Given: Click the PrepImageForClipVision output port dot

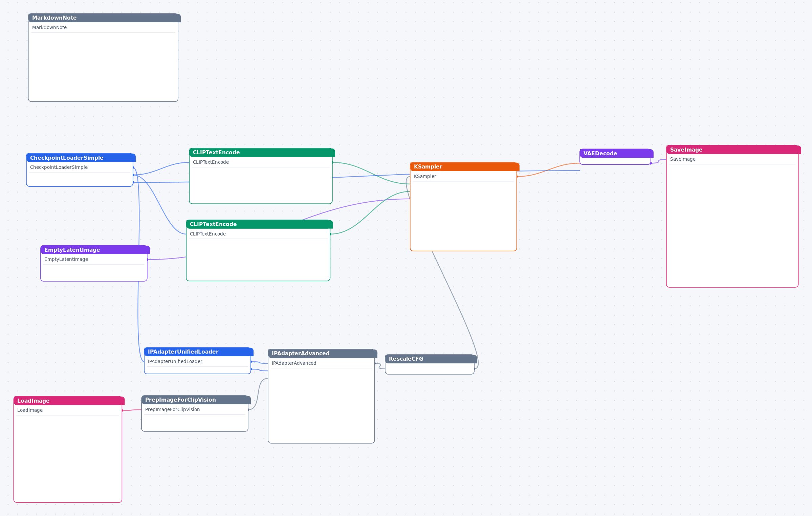Looking at the screenshot, I should click(x=248, y=410).
